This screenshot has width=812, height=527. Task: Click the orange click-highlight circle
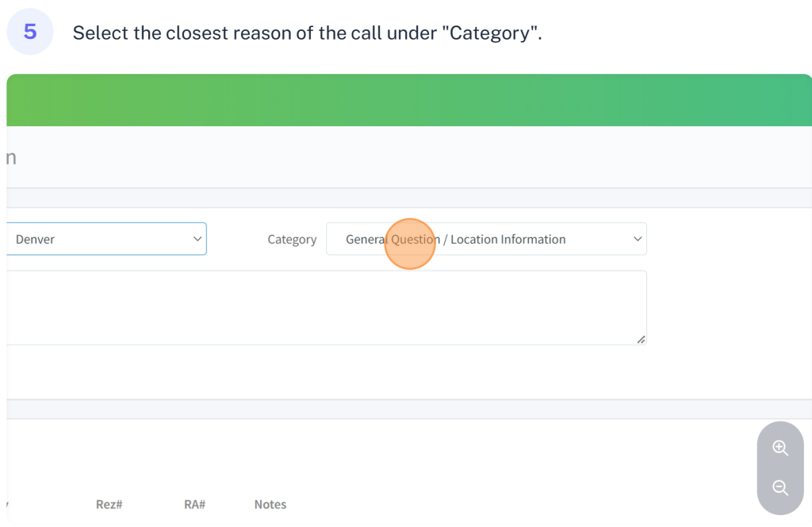[410, 244]
